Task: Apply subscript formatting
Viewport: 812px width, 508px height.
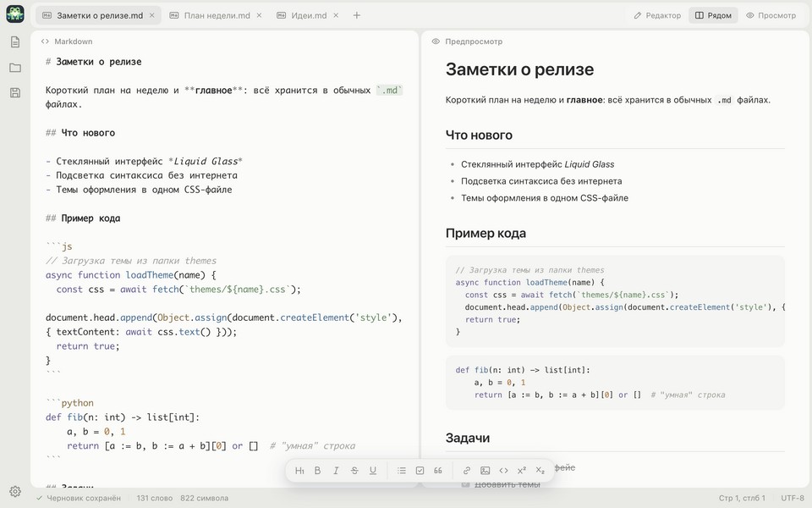Action: tap(540, 471)
